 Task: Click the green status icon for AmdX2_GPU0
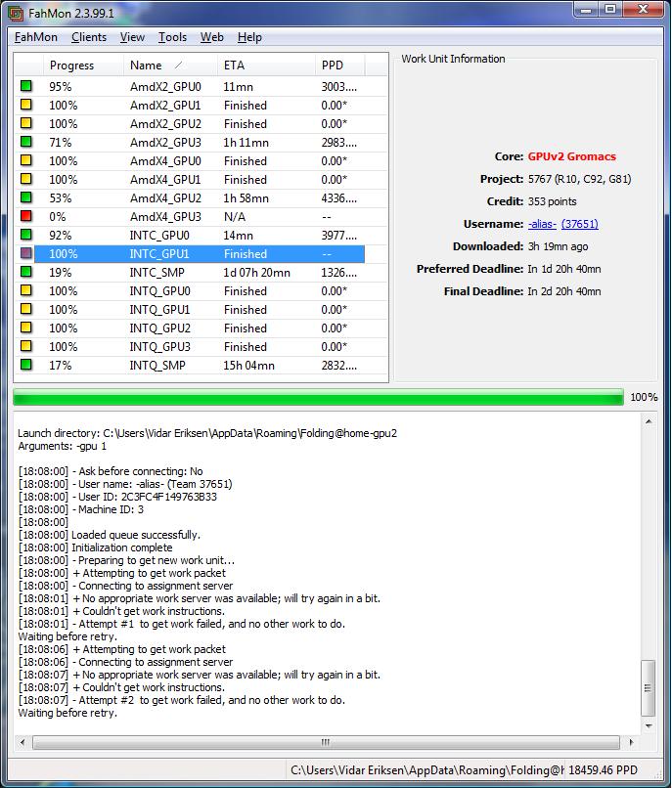(x=25, y=86)
